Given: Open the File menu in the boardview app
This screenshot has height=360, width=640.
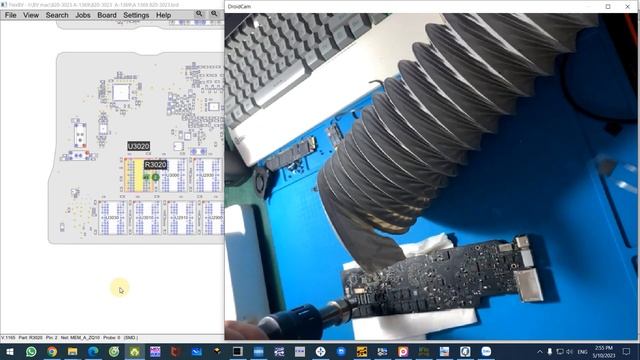Looking at the screenshot, I should [11, 15].
